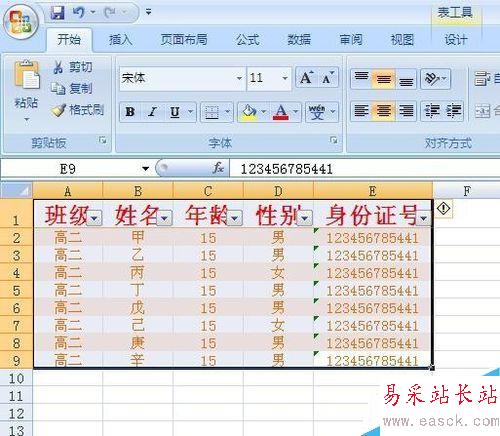500x436 pixels.
Task: Toggle bottom vertical alignment
Action: click(x=406, y=79)
